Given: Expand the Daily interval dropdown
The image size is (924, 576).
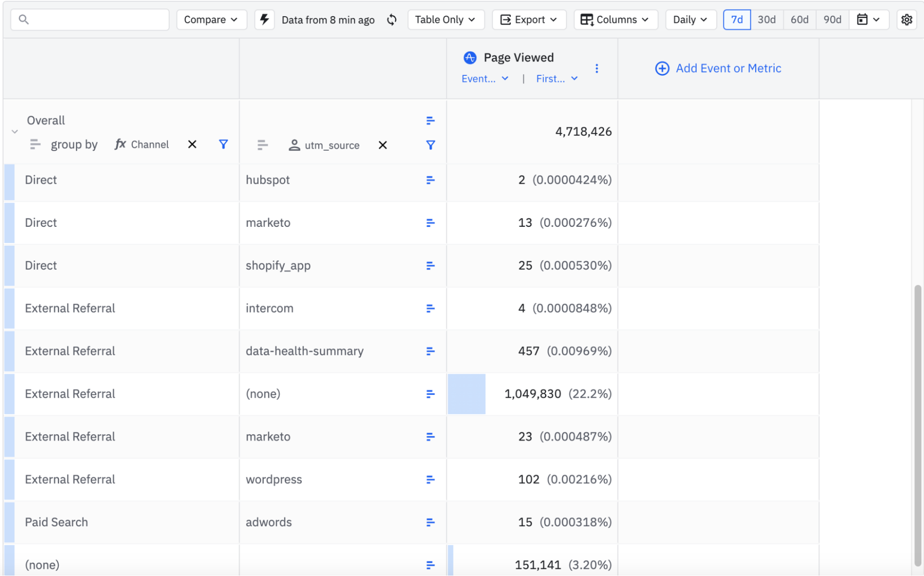Looking at the screenshot, I should pyautogui.click(x=690, y=19).
